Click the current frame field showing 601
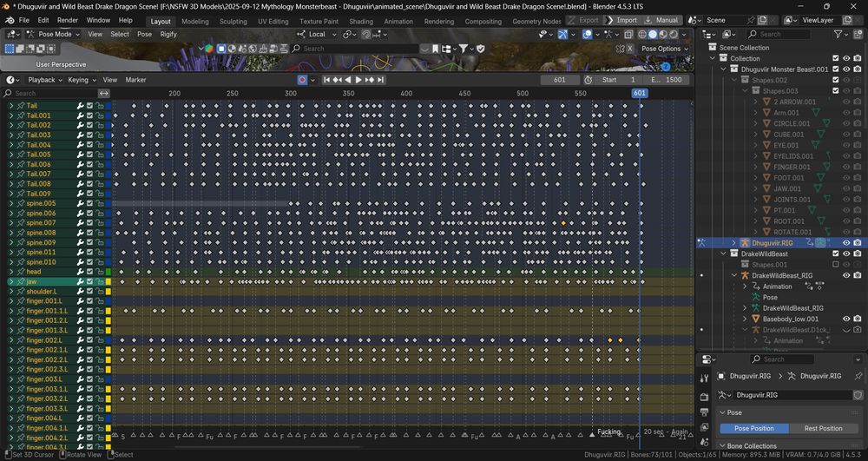The width and height of the screenshot is (868, 461). [x=559, y=80]
